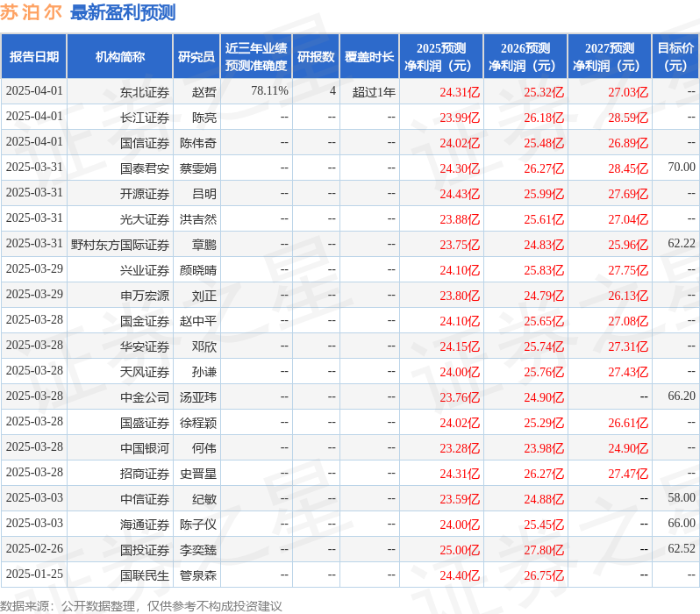Click the 28.59亿 2027 profit forecast

628,118
